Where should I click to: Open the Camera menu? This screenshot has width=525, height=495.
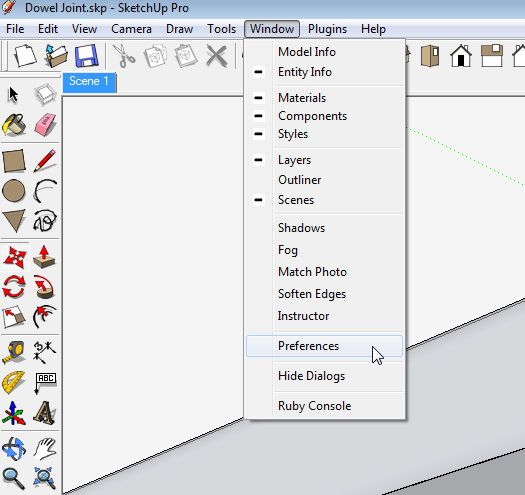[131, 29]
